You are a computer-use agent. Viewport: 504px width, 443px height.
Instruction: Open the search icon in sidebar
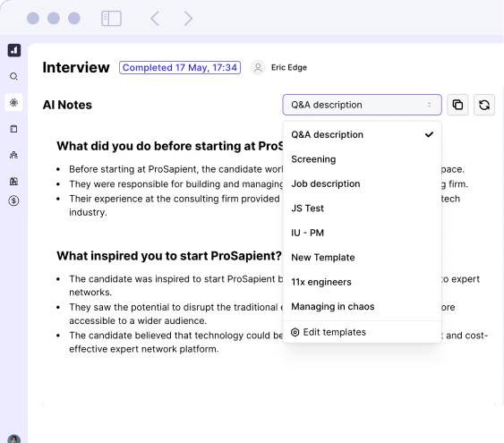point(13,76)
